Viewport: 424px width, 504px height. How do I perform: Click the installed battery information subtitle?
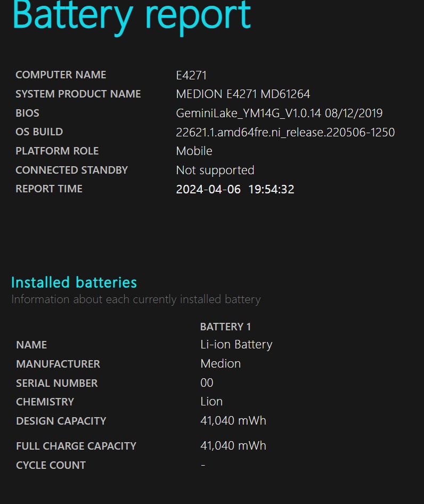[x=136, y=299]
